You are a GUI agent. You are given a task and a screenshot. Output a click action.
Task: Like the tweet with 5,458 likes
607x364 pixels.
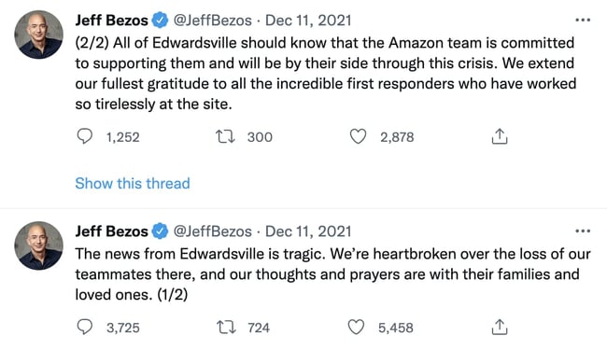tap(356, 327)
